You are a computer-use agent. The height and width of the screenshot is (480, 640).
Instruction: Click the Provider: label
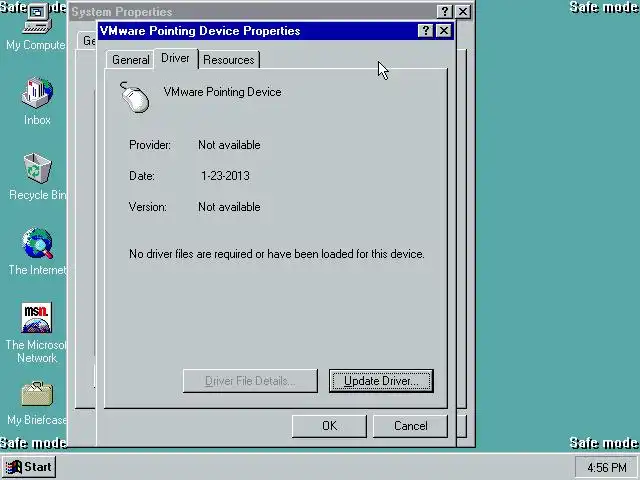[150, 145]
